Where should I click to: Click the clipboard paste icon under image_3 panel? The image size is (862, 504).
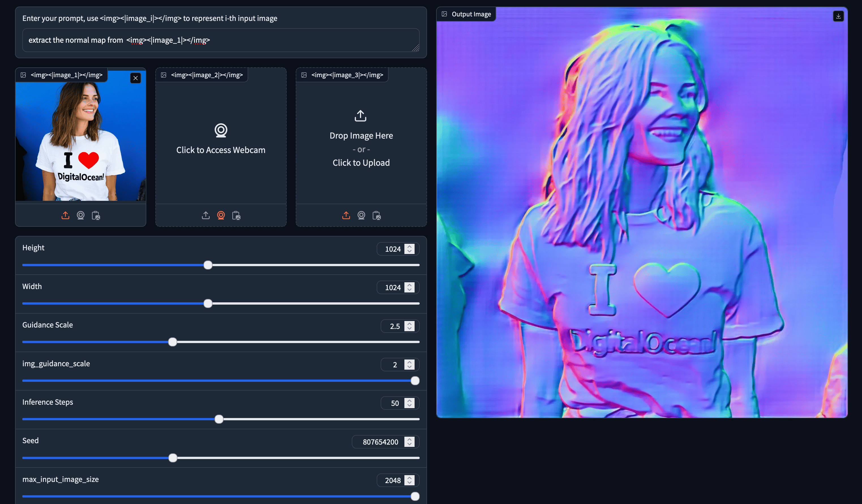tap(377, 216)
